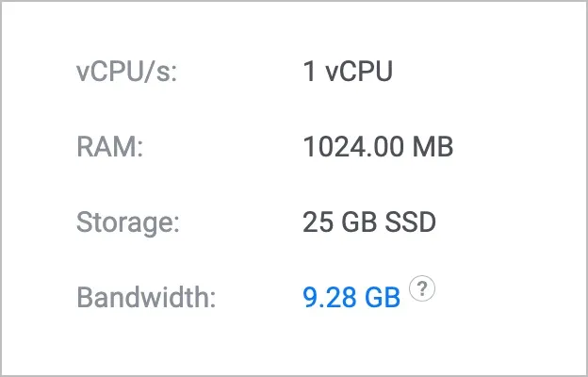Select the 1024.00 MB value
The image size is (588, 377).
(378, 148)
